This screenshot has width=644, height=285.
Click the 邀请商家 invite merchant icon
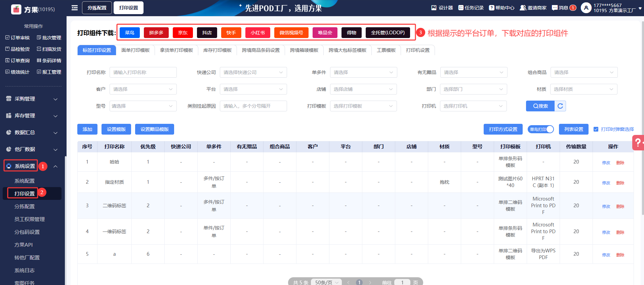[523, 8]
